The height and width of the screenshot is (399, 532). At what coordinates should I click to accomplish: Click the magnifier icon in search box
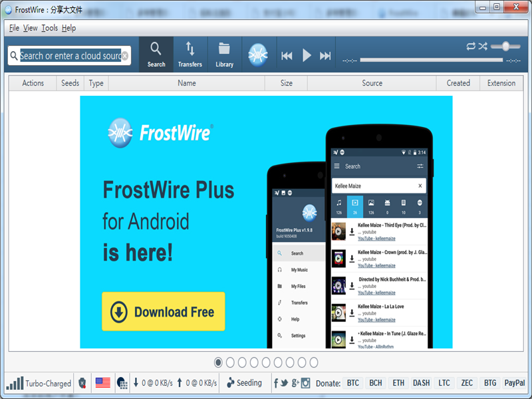(x=13, y=55)
